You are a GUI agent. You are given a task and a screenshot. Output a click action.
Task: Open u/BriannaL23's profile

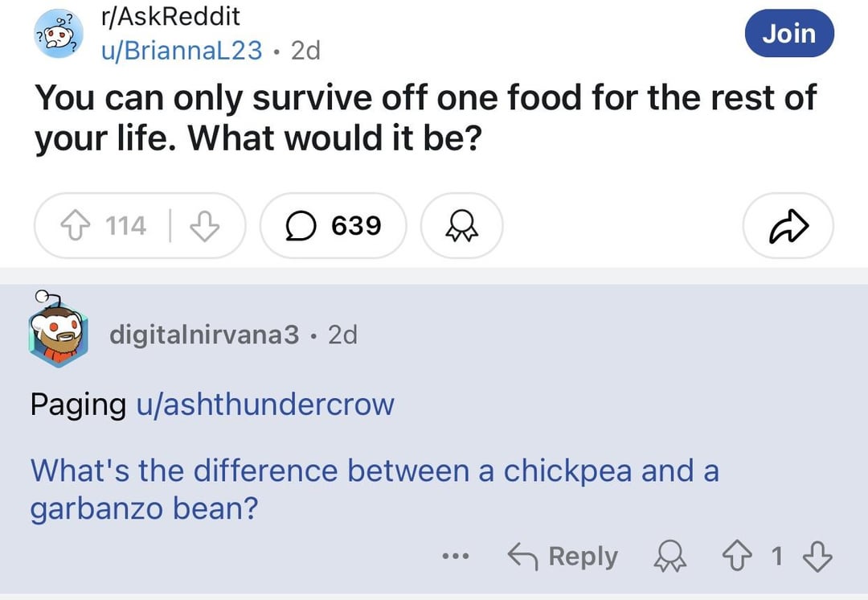[182, 51]
